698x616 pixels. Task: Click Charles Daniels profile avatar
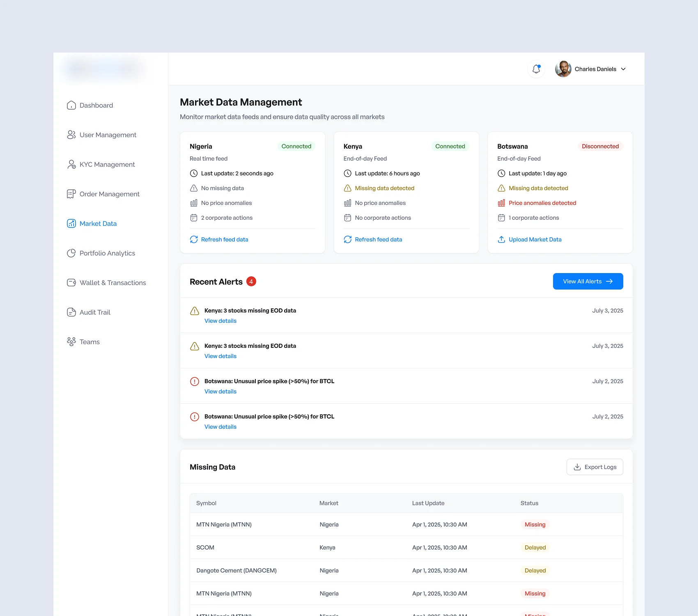[563, 69]
